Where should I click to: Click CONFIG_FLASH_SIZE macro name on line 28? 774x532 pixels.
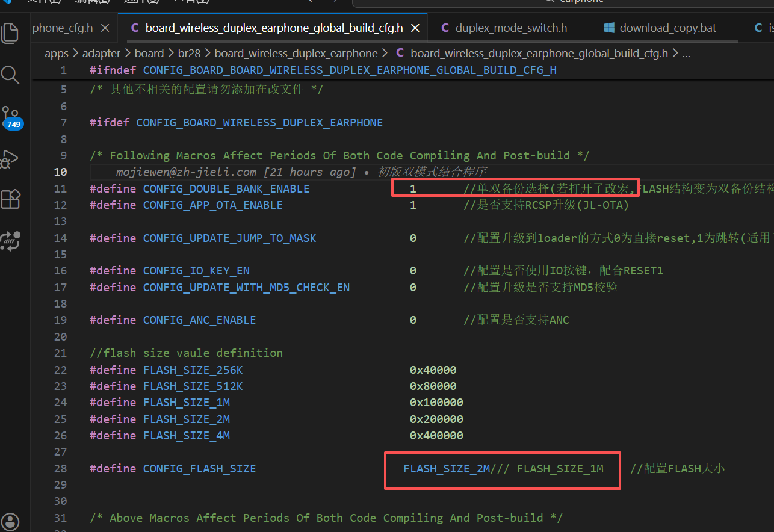point(200,468)
